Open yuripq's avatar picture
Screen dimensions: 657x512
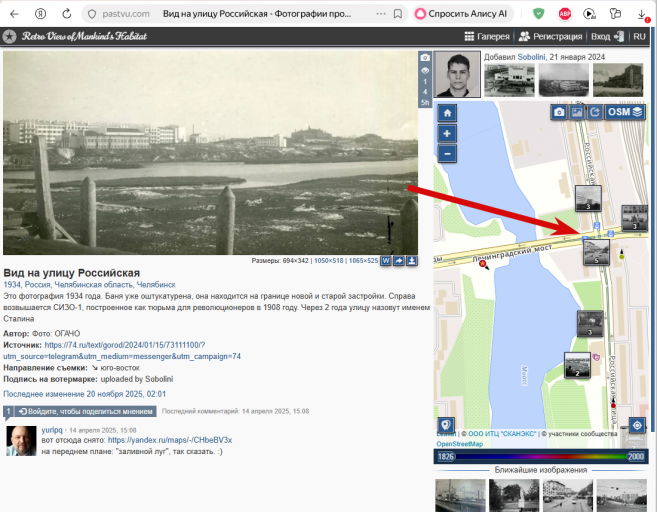(21, 441)
